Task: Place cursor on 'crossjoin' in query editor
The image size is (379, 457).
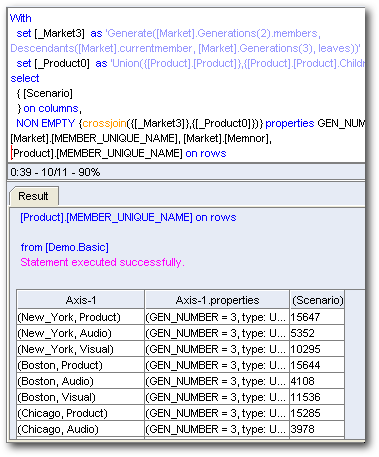Action: click(104, 123)
